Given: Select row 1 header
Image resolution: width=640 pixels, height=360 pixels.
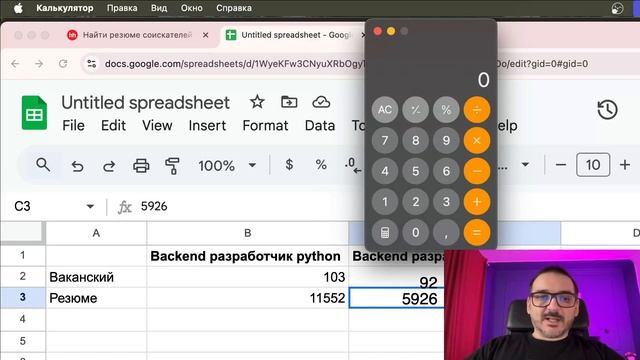Looking at the screenshot, I should (x=22, y=256).
